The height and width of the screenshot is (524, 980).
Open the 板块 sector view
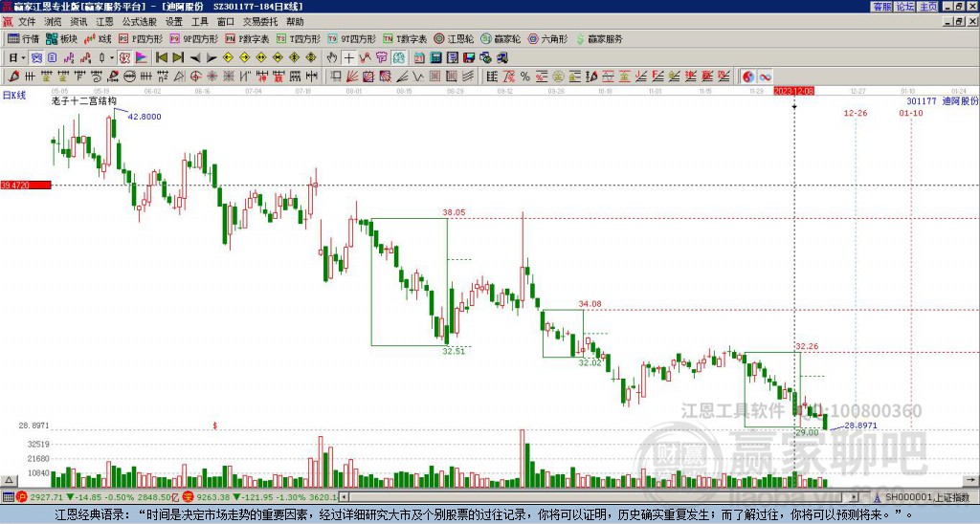(62, 38)
